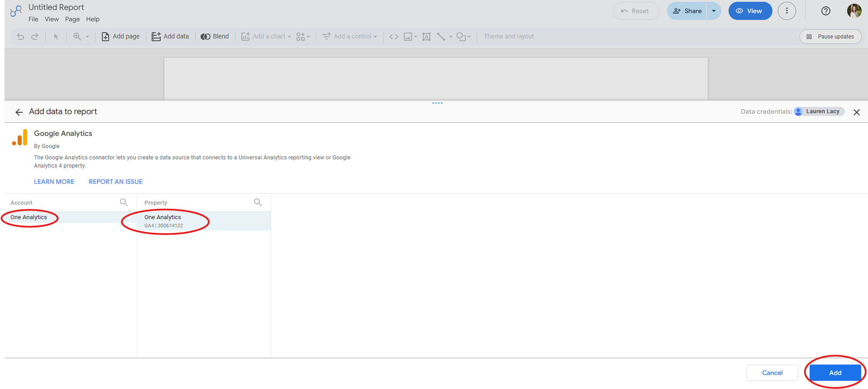
Task: Open line type dropdown arrow
Action: [x=451, y=37]
